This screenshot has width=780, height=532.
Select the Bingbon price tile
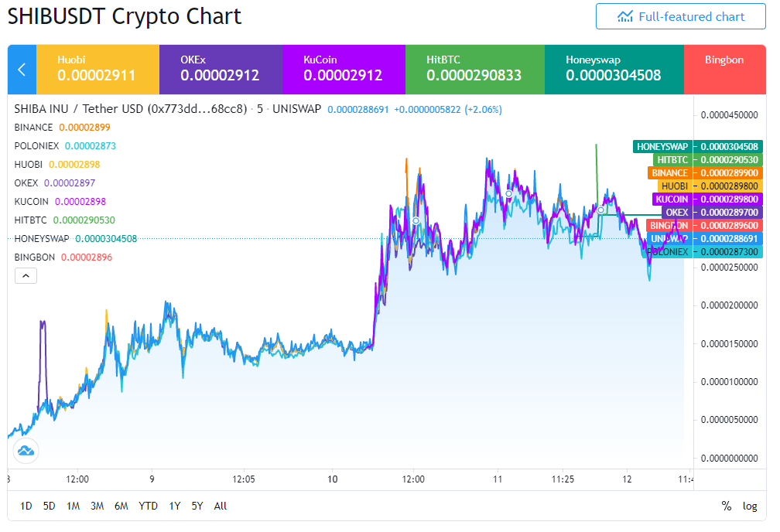[725, 70]
